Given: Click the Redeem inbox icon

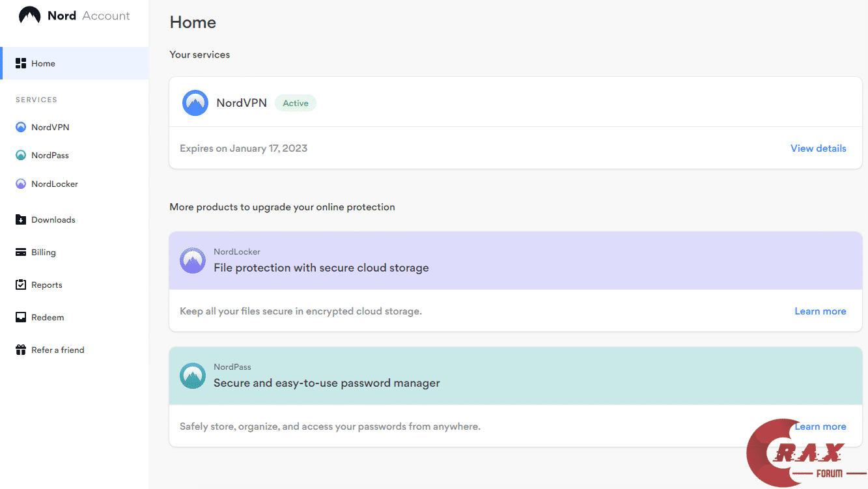Looking at the screenshot, I should [x=21, y=318].
